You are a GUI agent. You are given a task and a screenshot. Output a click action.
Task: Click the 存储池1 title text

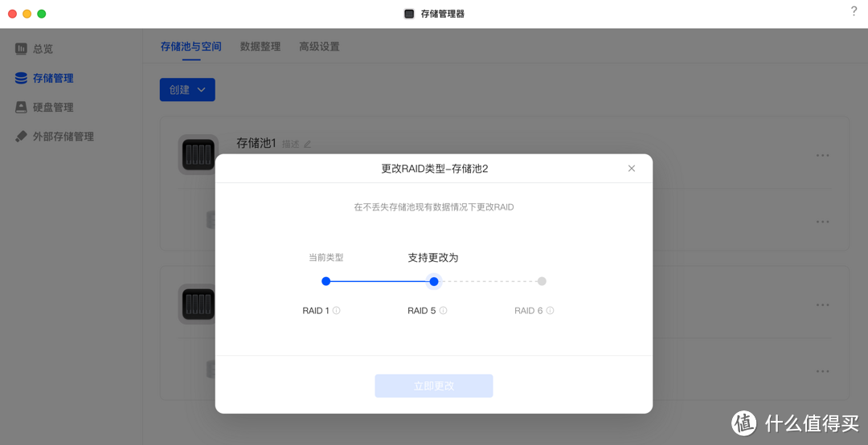coord(256,143)
